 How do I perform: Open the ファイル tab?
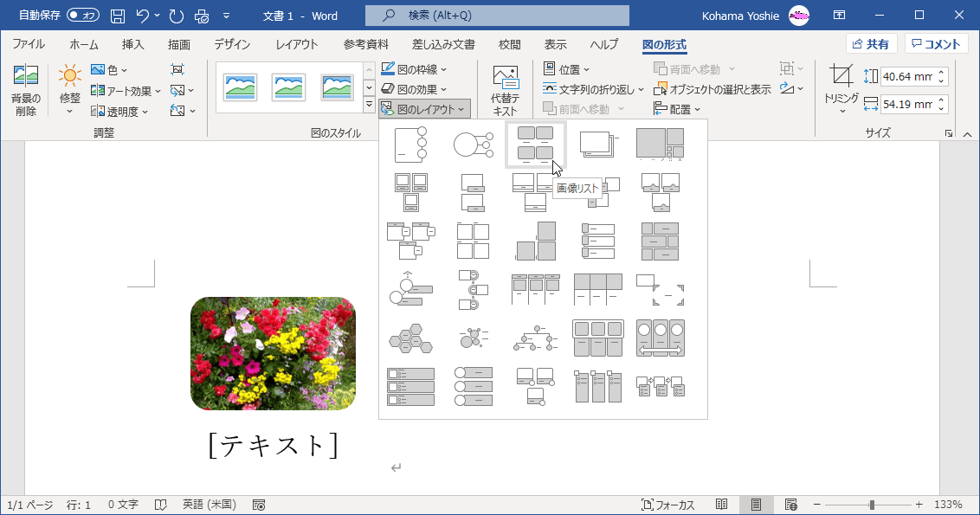(x=28, y=44)
